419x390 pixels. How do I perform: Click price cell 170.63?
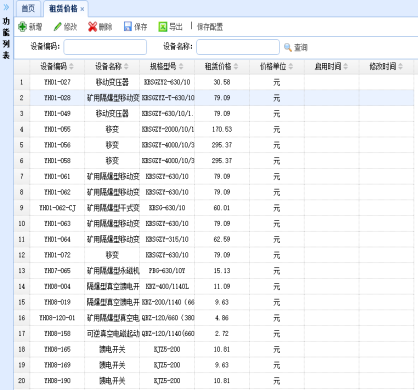coord(222,129)
